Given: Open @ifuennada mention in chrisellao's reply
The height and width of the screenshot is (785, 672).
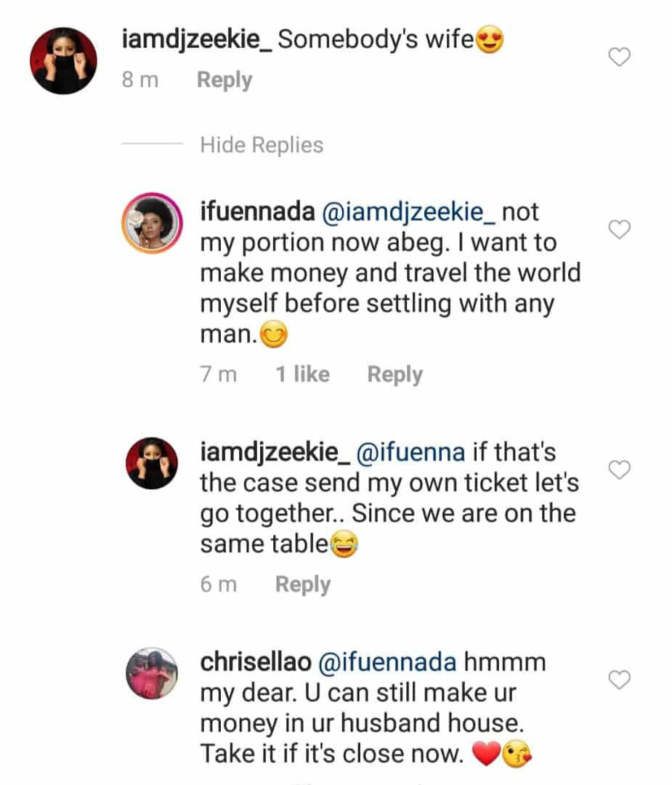Looking at the screenshot, I should 386,662.
